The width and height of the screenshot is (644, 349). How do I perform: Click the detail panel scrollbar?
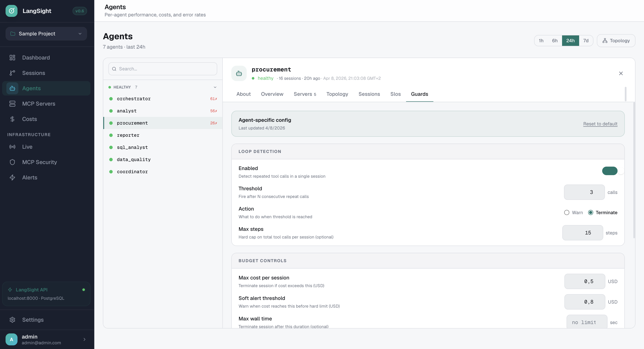point(634,170)
